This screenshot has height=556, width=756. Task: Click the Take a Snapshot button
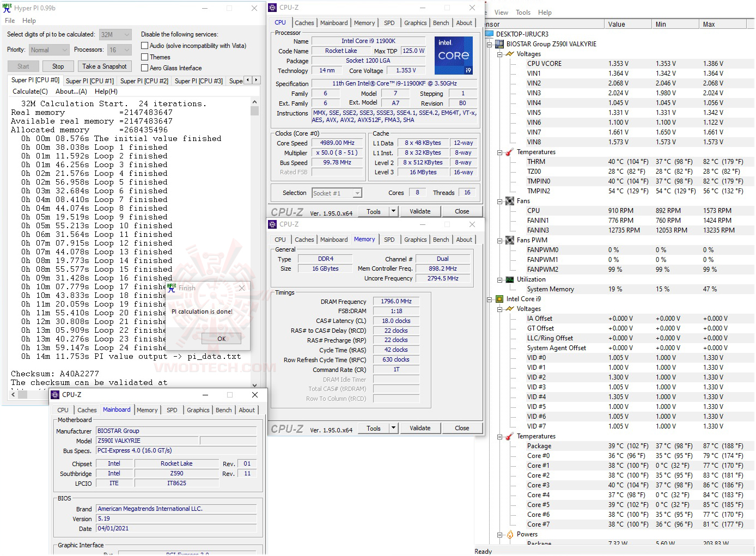click(x=105, y=66)
